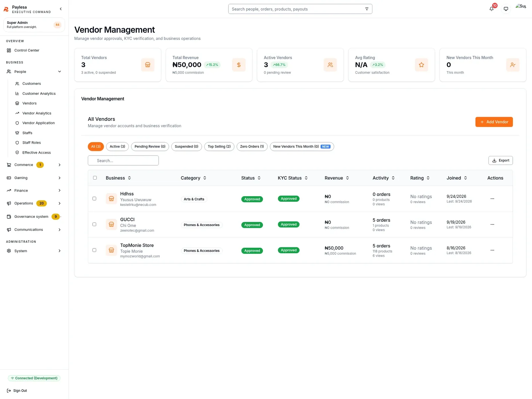This screenshot has height=399, width=532.
Task: Select the Top Selling (2) filter
Action: point(219,147)
